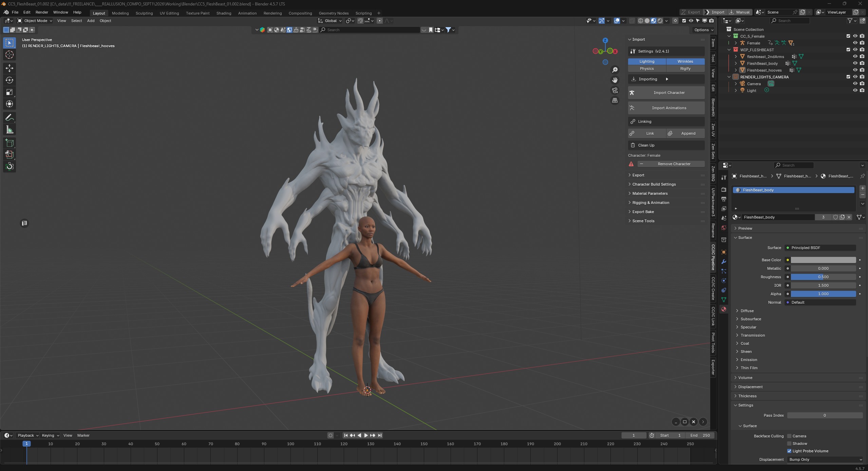
Task: Hide the FleshBeast_body object in outliner
Action: pos(855,63)
